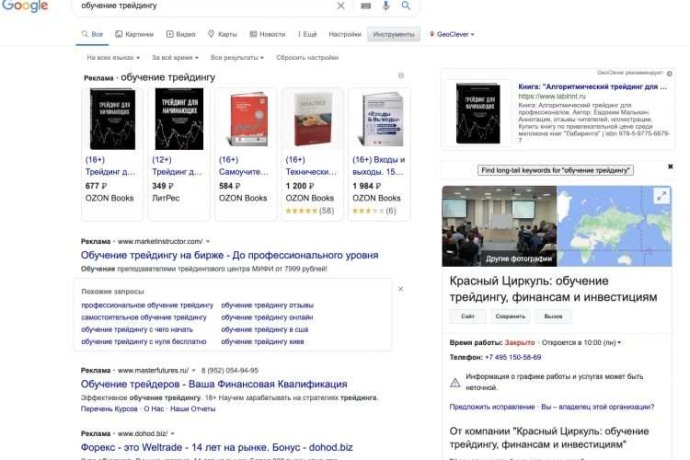This screenshot has width=690, height=460.
Task: Expand the masterfutures.ru ad URL dropdown
Action: (194, 371)
